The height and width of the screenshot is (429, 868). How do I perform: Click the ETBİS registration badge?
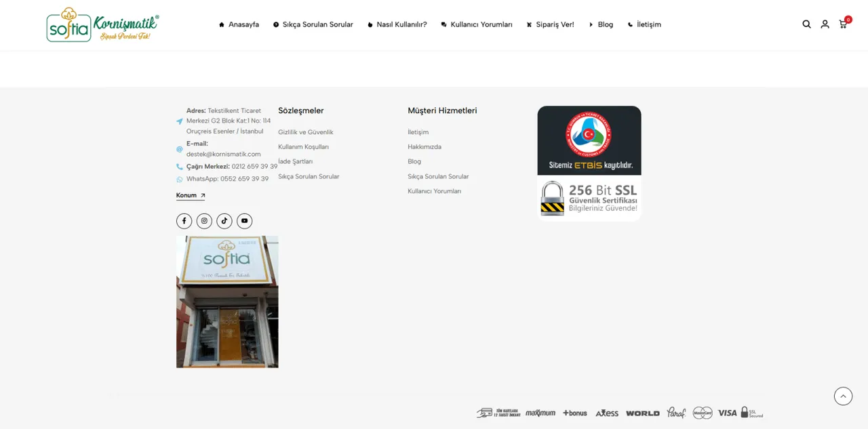tap(589, 140)
